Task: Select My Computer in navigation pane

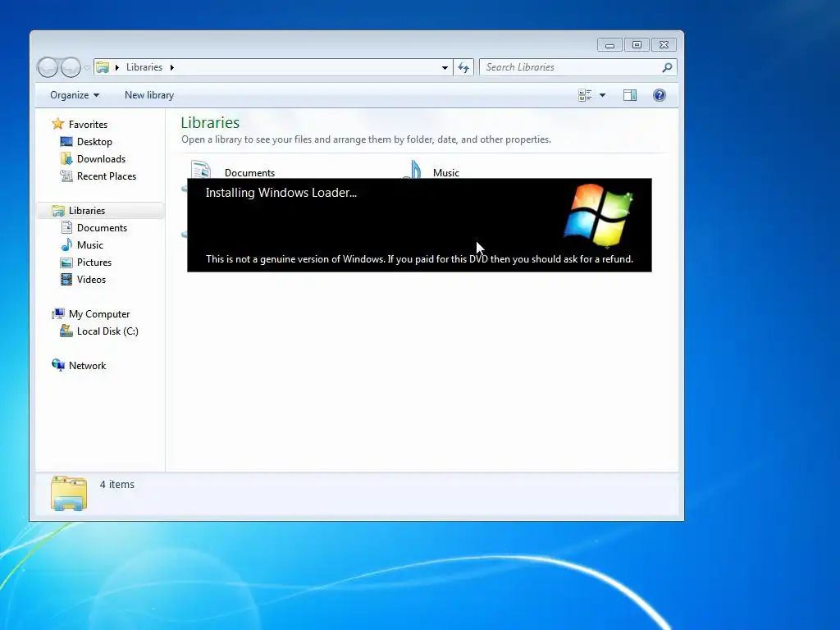Action: (x=99, y=314)
